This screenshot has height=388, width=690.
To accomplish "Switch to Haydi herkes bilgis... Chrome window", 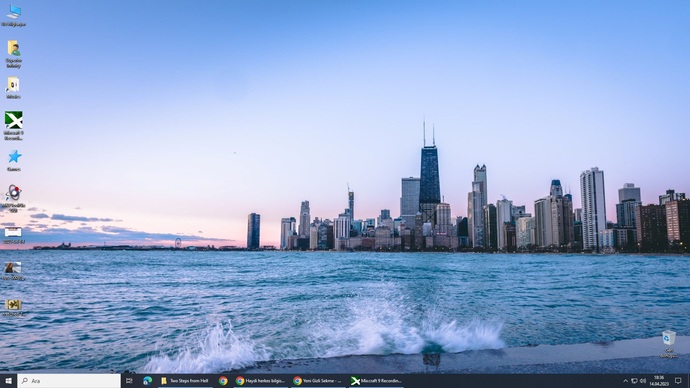I will (x=261, y=381).
